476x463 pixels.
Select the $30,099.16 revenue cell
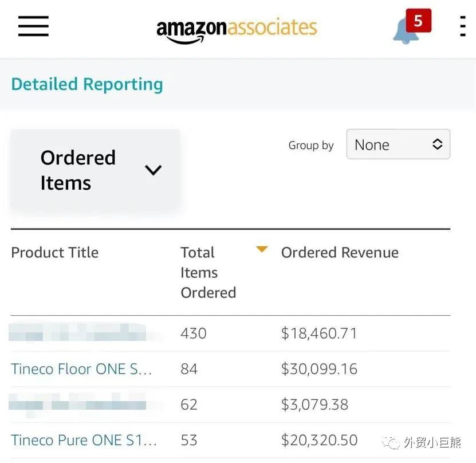[319, 369]
